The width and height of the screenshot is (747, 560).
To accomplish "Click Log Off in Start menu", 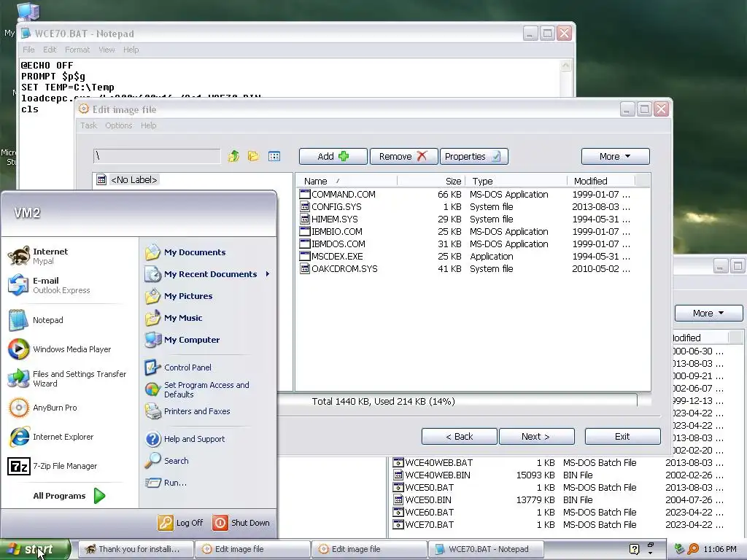I will point(181,522).
